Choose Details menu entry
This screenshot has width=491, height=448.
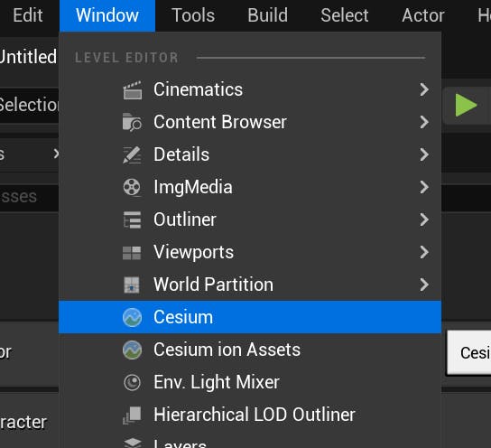click(x=250, y=154)
